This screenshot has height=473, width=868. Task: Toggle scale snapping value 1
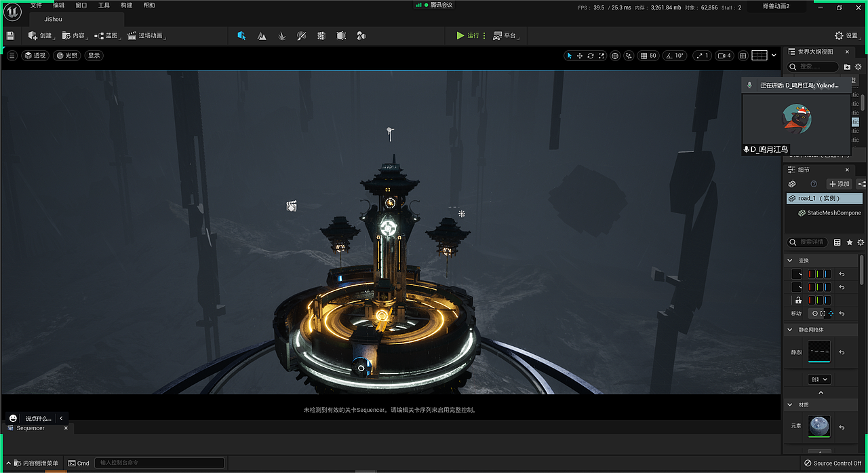701,56
